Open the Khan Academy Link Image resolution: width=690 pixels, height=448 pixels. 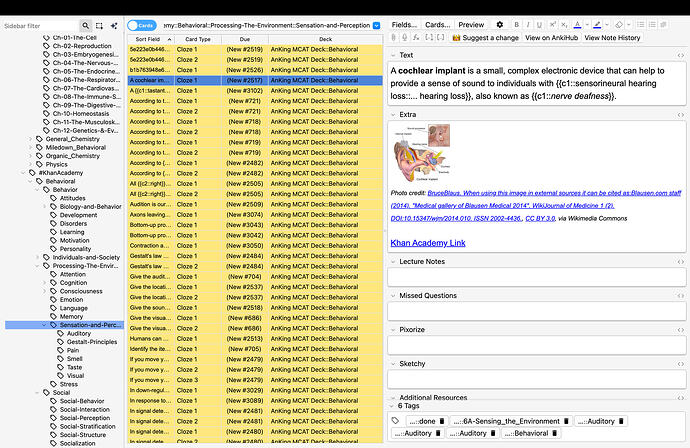pyautogui.click(x=428, y=243)
